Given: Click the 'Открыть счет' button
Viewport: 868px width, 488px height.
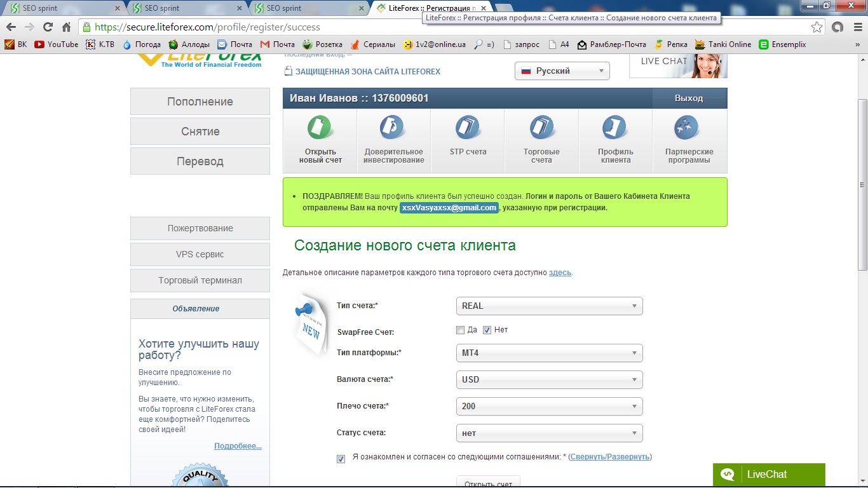Looking at the screenshot, I should 489,482.
